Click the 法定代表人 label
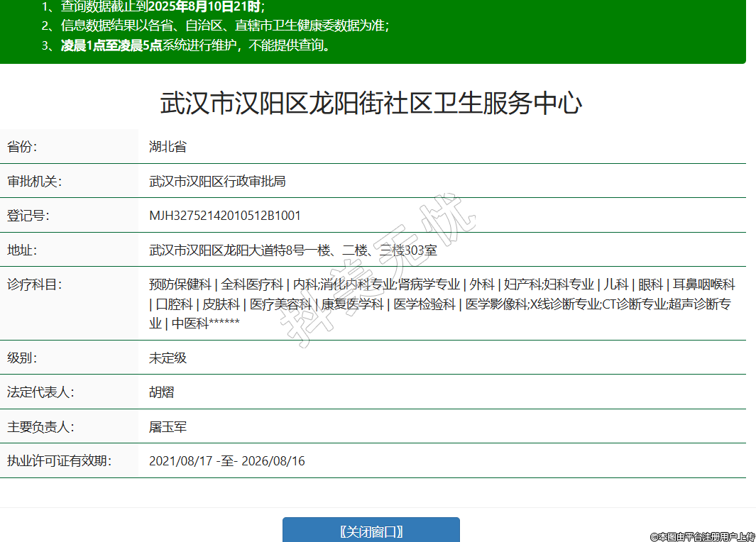756x542 pixels. pyautogui.click(x=40, y=392)
